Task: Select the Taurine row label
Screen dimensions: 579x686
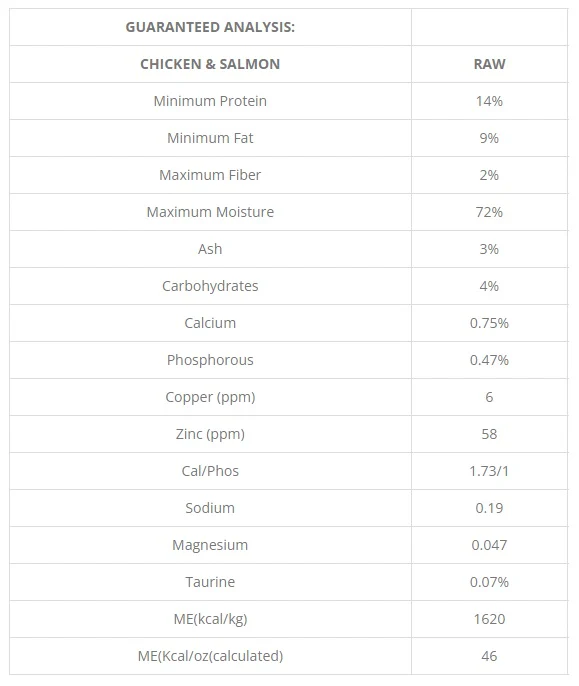Action: coord(210,582)
